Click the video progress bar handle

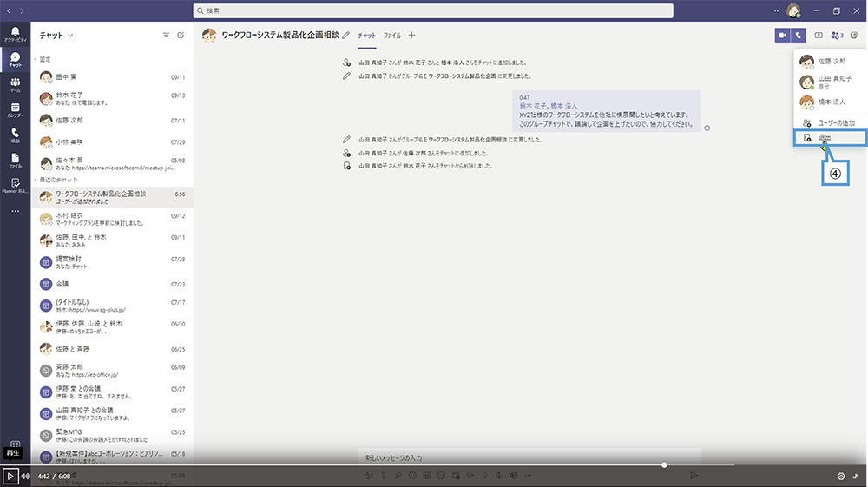[664, 465]
